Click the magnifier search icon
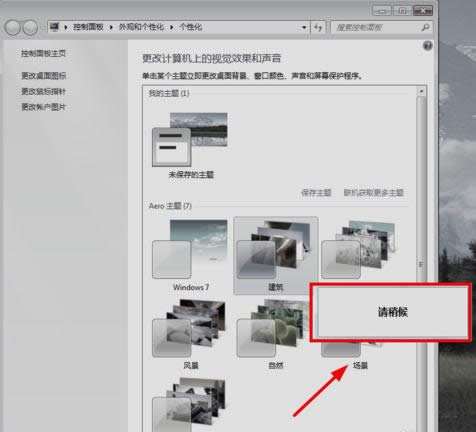The width and height of the screenshot is (476, 432). coord(425,27)
